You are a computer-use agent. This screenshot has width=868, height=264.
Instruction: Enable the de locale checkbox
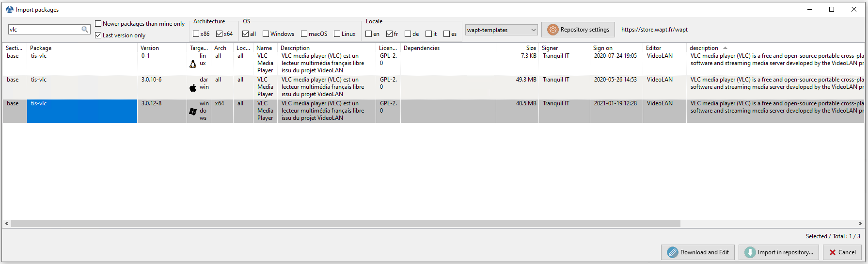tap(408, 34)
